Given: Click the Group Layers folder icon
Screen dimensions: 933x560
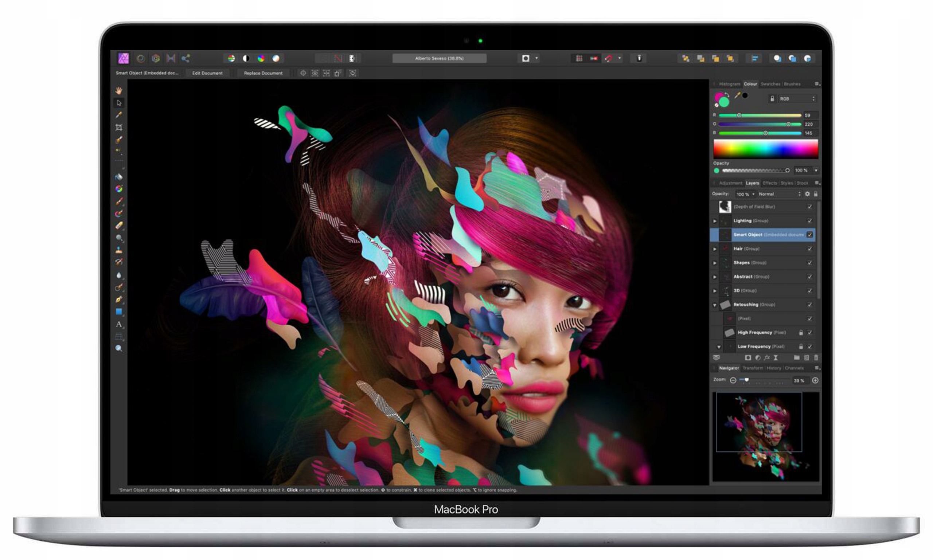Looking at the screenshot, I should pyautogui.click(x=796, y=357).
